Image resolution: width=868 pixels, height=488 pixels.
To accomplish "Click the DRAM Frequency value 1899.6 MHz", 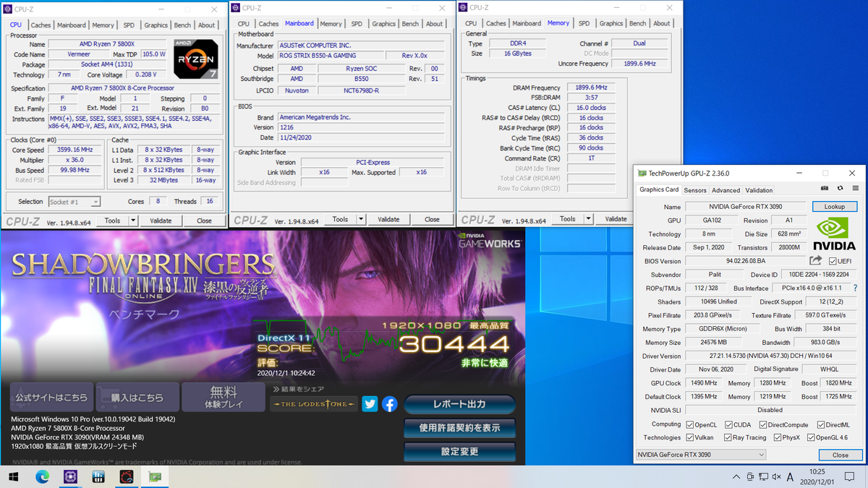I will pos(591,87).
